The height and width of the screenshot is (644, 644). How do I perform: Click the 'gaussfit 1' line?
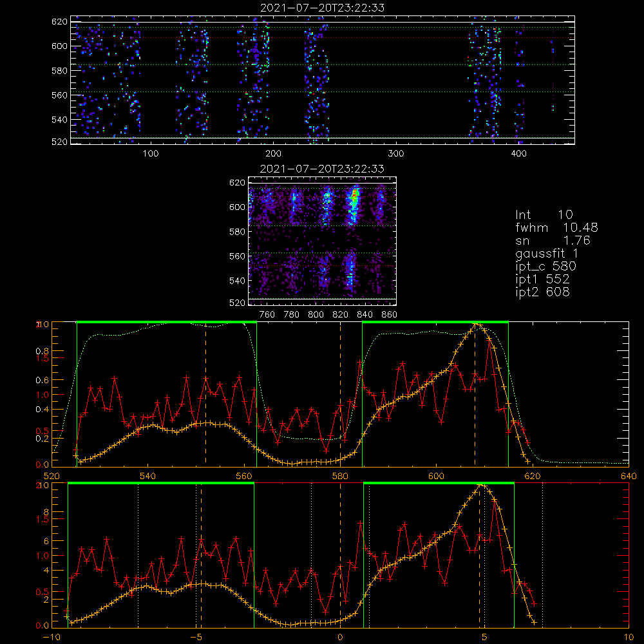[x=546, y=253]
